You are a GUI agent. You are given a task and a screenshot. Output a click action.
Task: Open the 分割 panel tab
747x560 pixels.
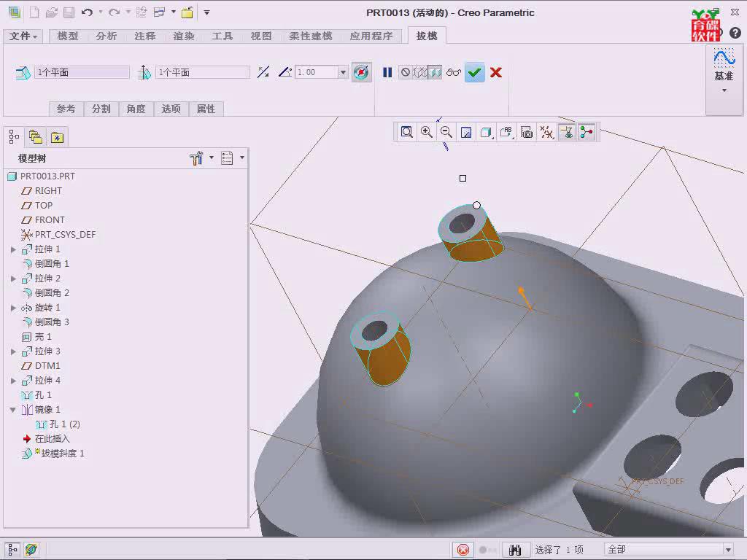pyautogui.click(x=101, y=109)
